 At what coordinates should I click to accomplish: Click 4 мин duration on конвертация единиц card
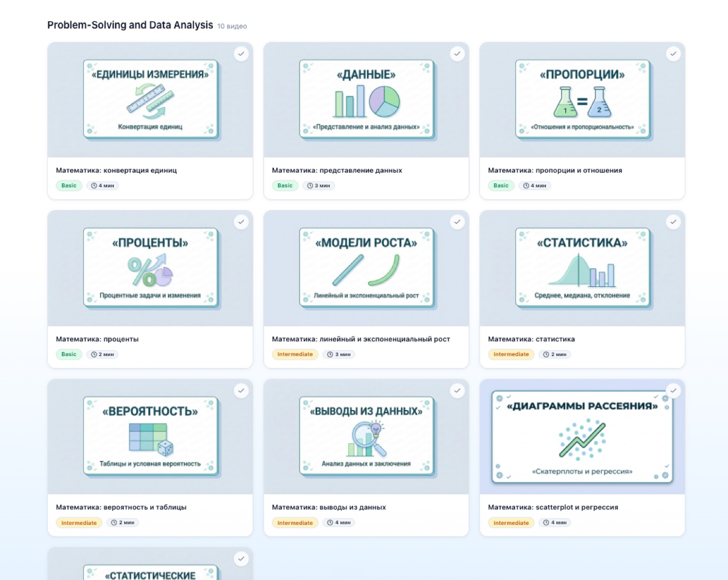pyautogui.click(x=102, y=186)
